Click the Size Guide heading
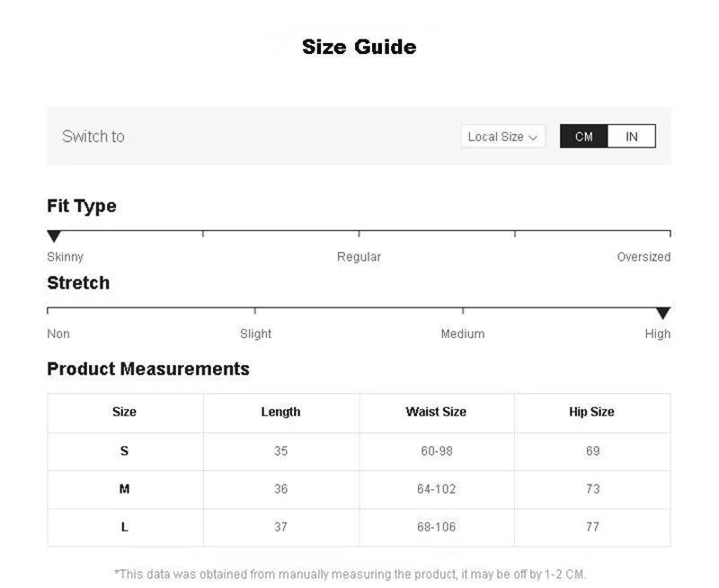Image resolution: width=719 pixels, height=588 pixels. (359, 47)
